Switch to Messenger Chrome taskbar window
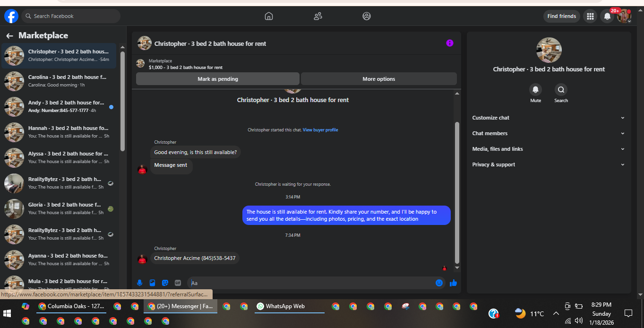644x328 pixels. (x=180, y=306)
